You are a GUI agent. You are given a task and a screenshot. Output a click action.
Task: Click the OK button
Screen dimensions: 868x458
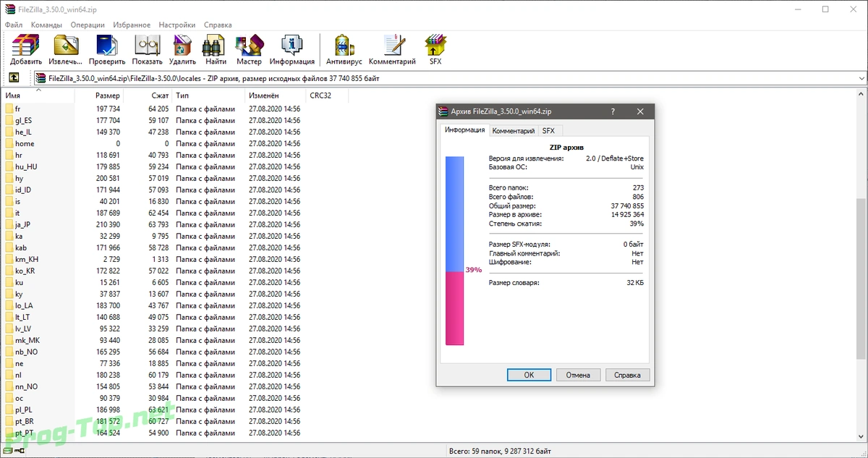point(529,375)
